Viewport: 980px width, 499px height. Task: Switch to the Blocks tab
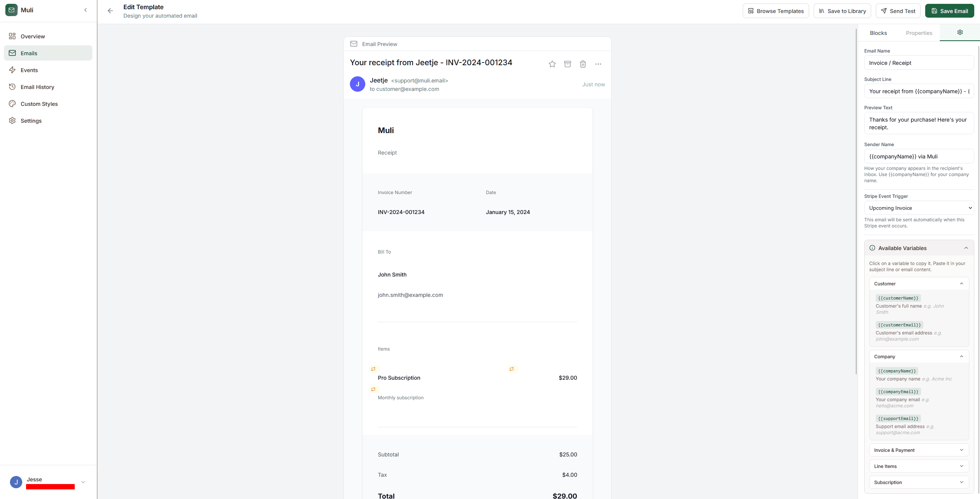point(878,33)
